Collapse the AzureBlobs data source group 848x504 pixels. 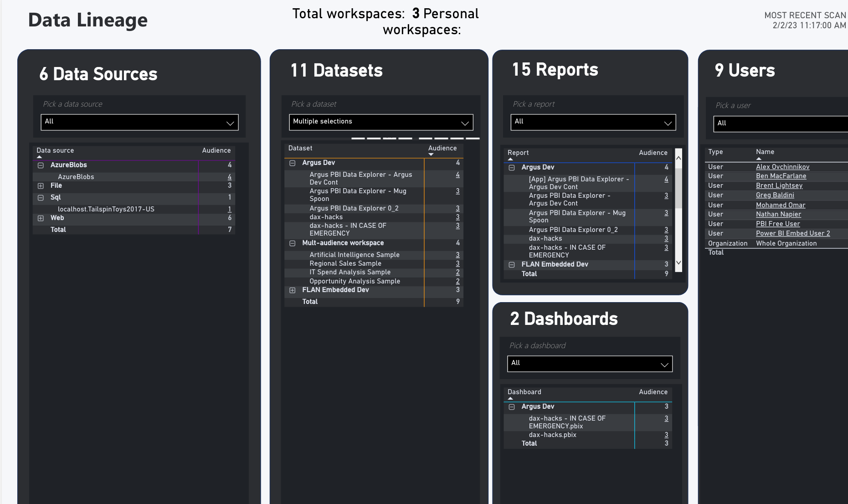click(x=41, y=165)
